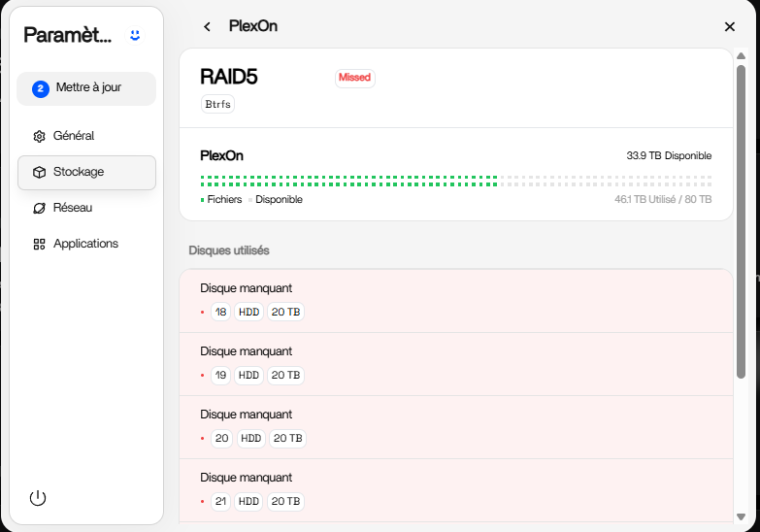Click the 20 TB tag on disk 21
The width and height of the screenshot is (760, 532).
287,501
